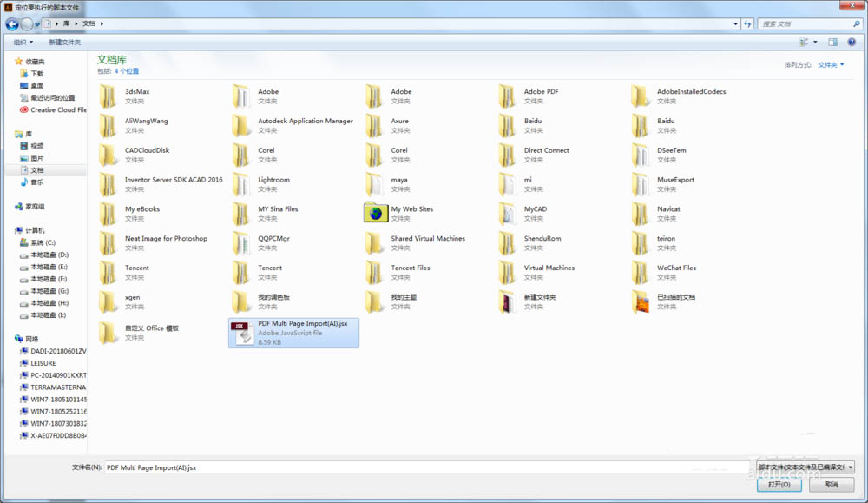Select 家庭组 in the sidebar
This screenshot has width=868, height=503.
(x=30, y=207)
